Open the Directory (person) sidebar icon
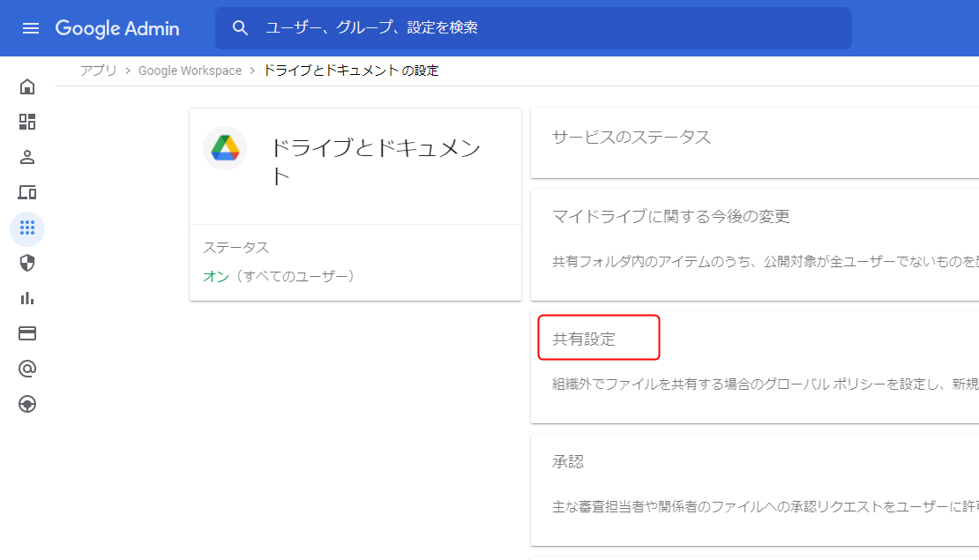979x560 pixels. pos(26,157)
